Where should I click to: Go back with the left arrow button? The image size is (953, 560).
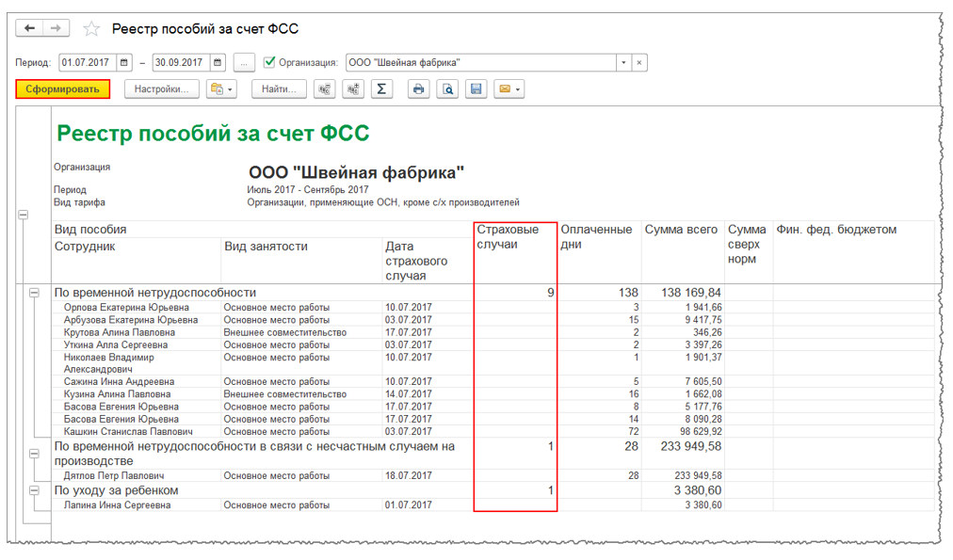point(29,28)
